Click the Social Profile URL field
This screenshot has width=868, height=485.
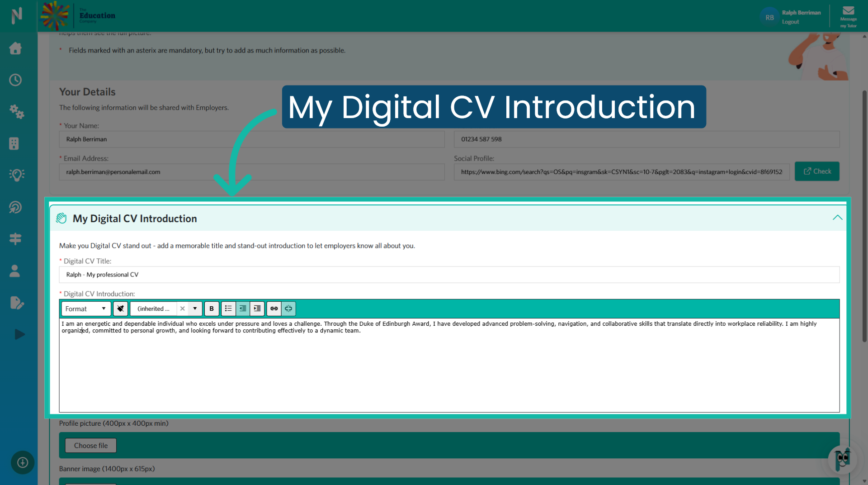coord(622,172)
